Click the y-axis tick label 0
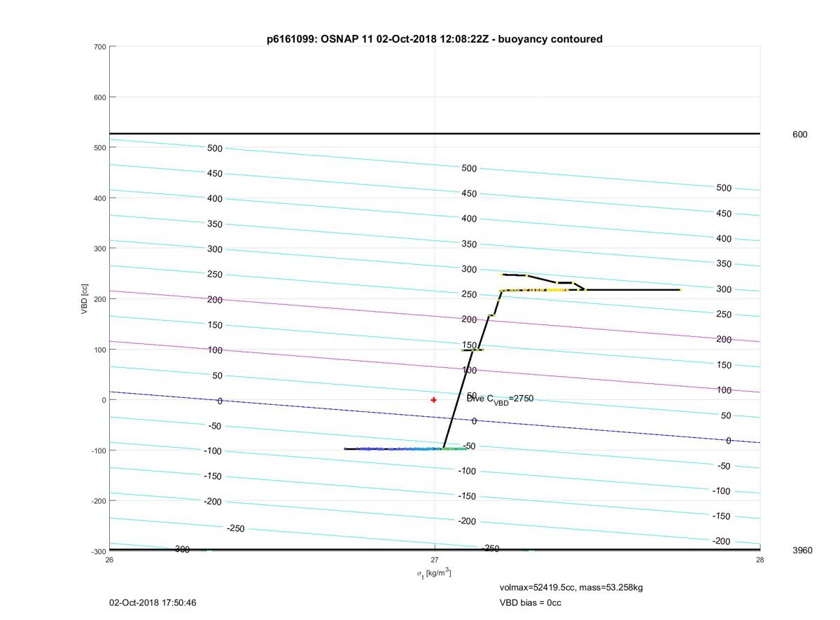 click(104, 400)
